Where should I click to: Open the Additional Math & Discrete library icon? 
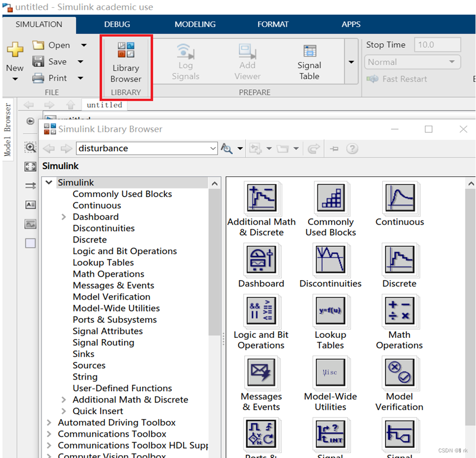pos(262,198)
